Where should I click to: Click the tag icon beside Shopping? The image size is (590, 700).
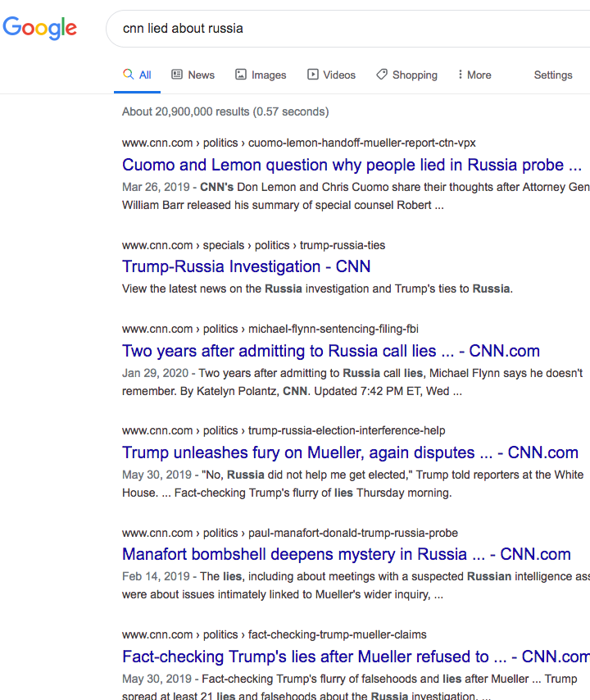(382, 74)
